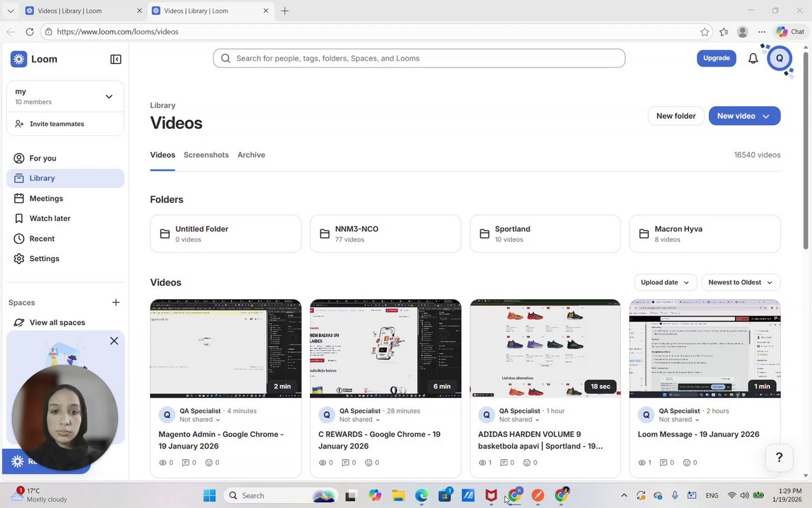Open the Windows Start menu
Image resolution: width=812 pixels, height=508 pixels.
(x=209, y=495)
